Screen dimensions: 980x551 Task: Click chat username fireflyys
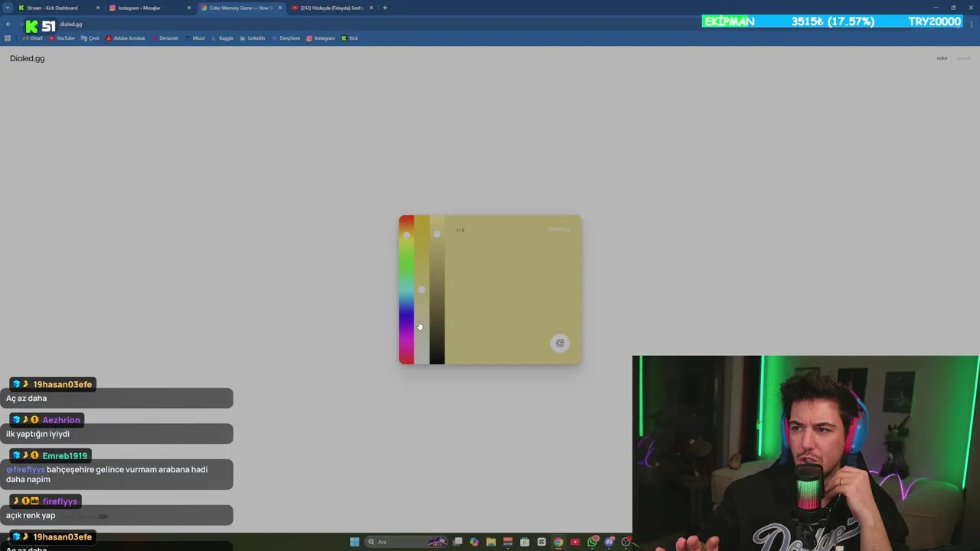60,501
